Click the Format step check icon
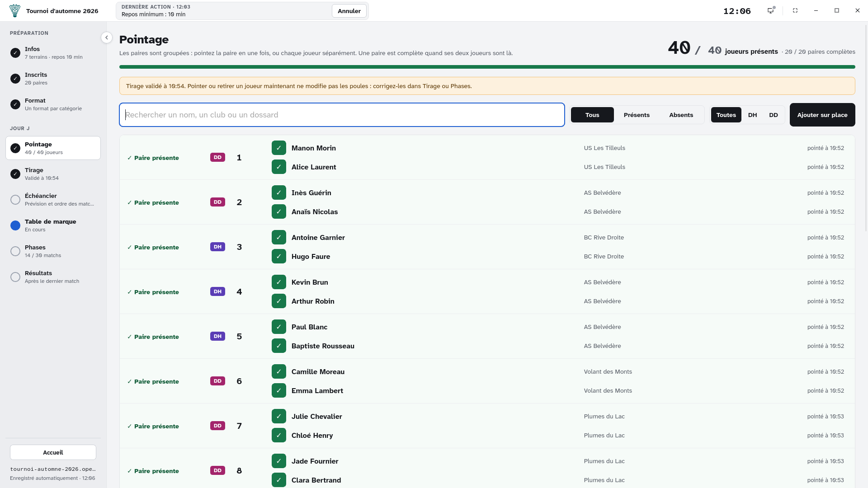Viewport: 868px width, 488px height. 15,104
